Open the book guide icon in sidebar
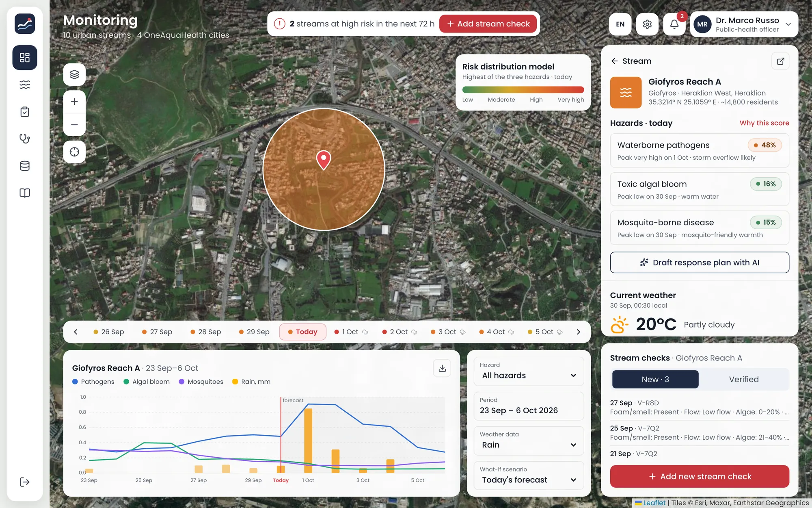 click(x=25, y=193)
